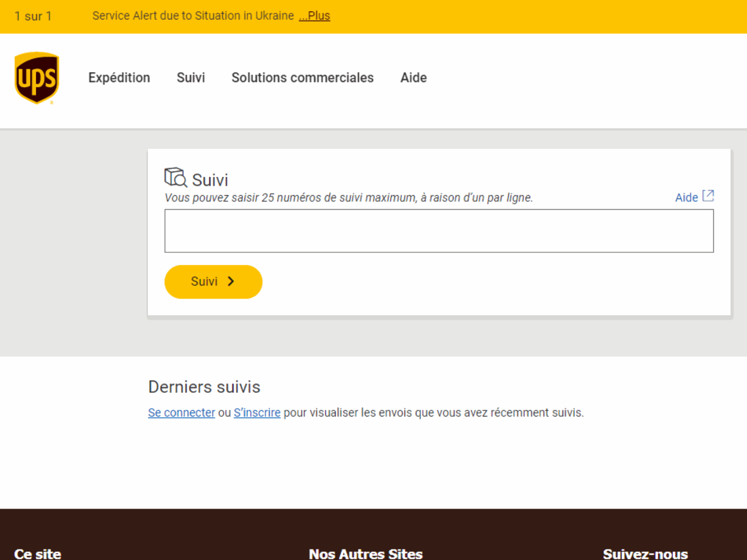Viewport: 747px width, 560px height.
Task: Click the Se connecter link
Action: click(181, 413)
